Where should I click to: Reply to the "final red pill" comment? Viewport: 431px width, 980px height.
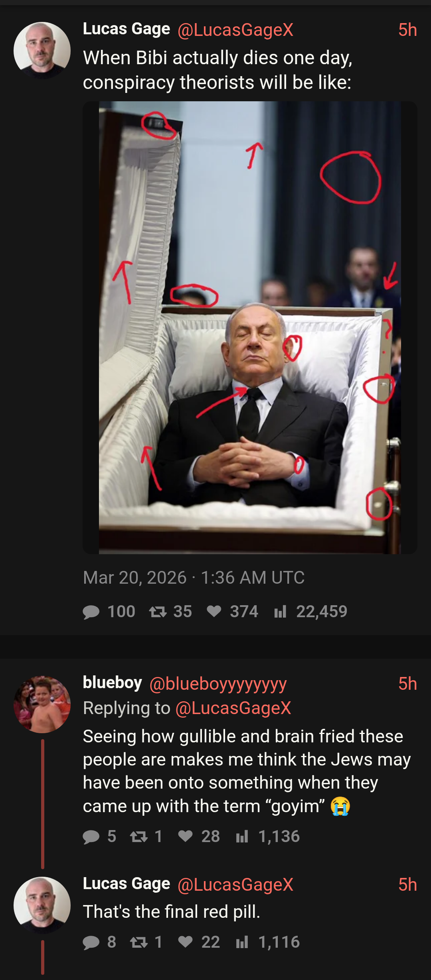pos(91,942)
